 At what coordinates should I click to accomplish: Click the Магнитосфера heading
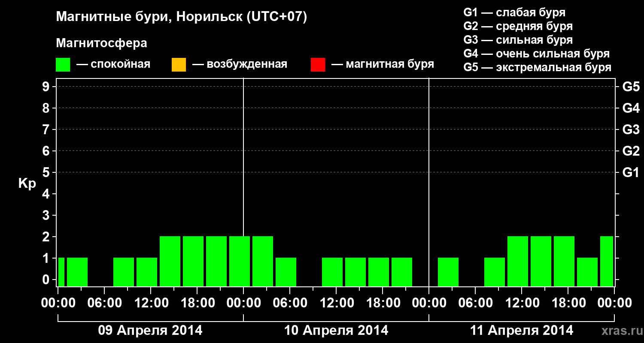point(102,43)
